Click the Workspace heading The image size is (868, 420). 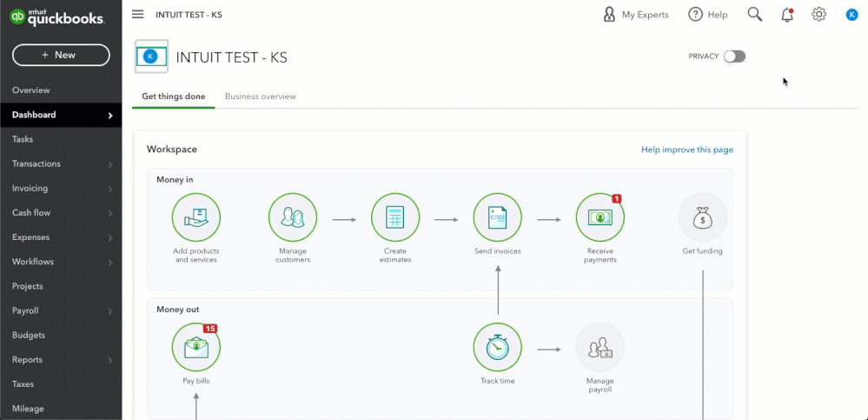point(172,149)
